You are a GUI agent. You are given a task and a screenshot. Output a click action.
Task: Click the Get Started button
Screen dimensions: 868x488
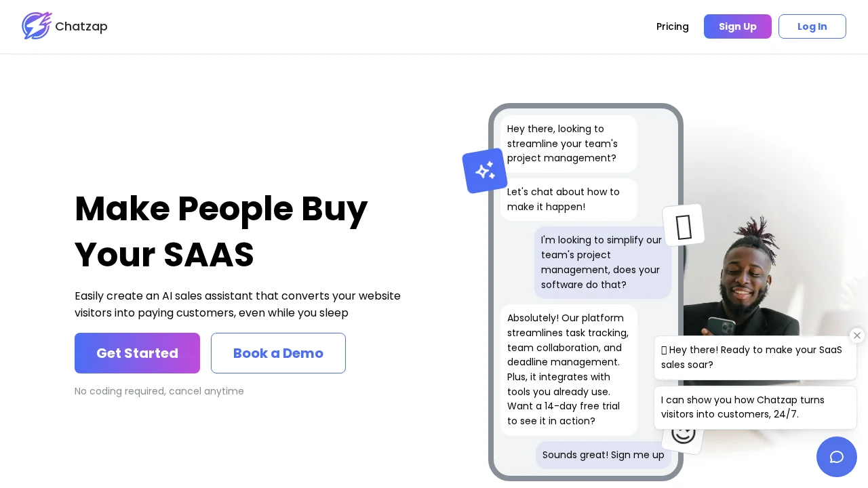tap(137, 353)
